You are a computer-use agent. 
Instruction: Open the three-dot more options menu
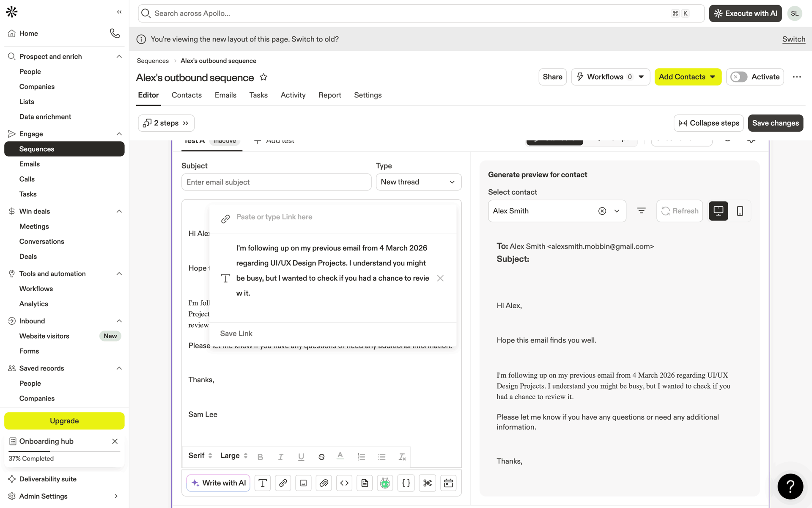(x=797, y=77)
